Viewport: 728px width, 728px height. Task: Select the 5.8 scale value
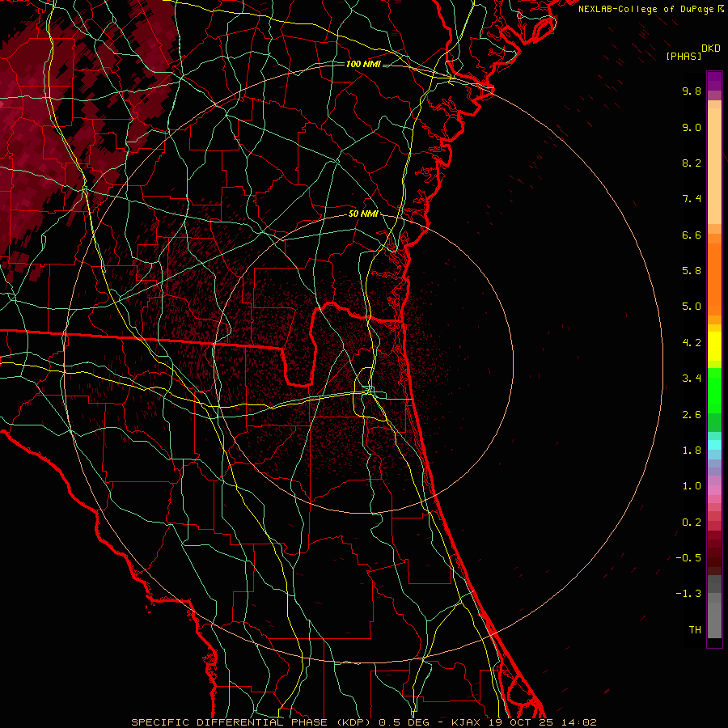point(692,271)
